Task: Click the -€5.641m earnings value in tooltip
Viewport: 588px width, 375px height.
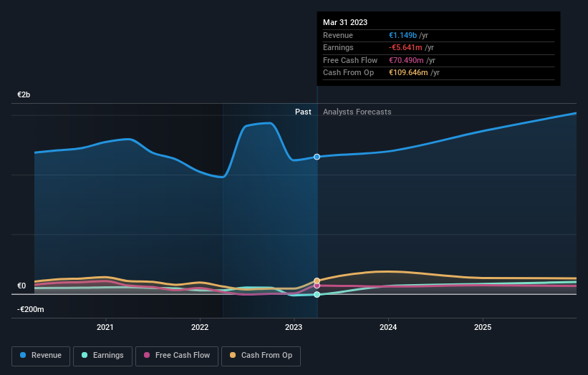Action: pyautogui.click(x=405, y=47)
